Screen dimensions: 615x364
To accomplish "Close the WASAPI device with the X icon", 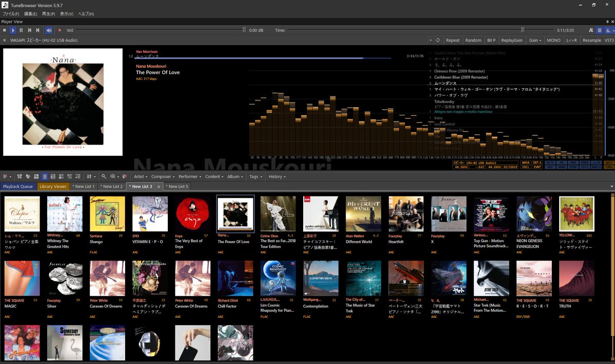I will click(x=4, y=41).
